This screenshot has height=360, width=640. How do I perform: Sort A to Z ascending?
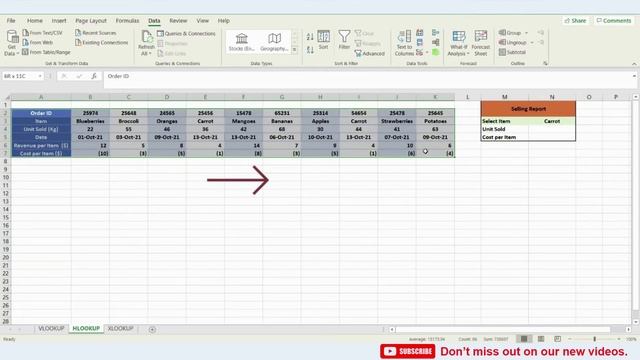310,37
